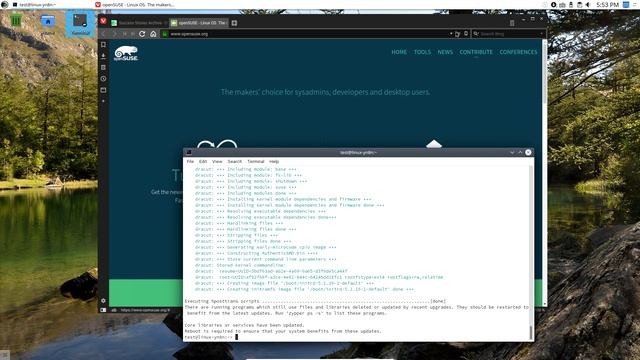
Task: Open search engine selector magnifier
Action: (x=476, y=34)
